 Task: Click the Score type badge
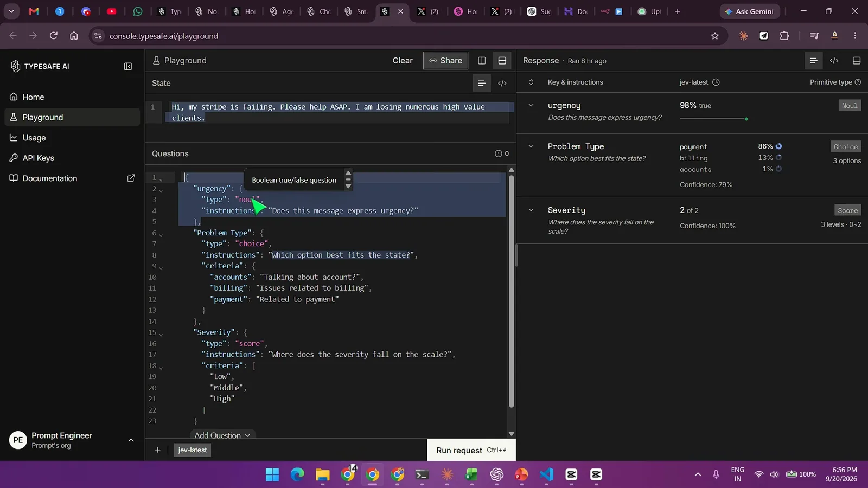click(x=847, y=210)
